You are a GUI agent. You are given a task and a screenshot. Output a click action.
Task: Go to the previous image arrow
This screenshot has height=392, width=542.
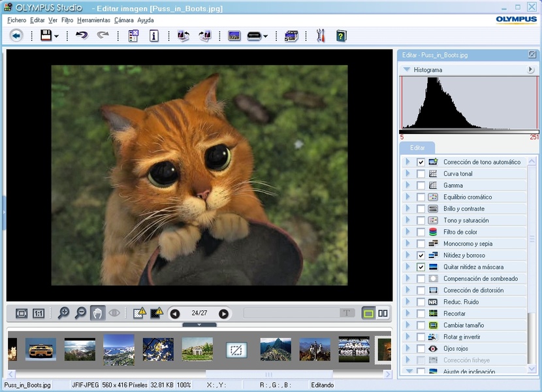click(175, 314)
